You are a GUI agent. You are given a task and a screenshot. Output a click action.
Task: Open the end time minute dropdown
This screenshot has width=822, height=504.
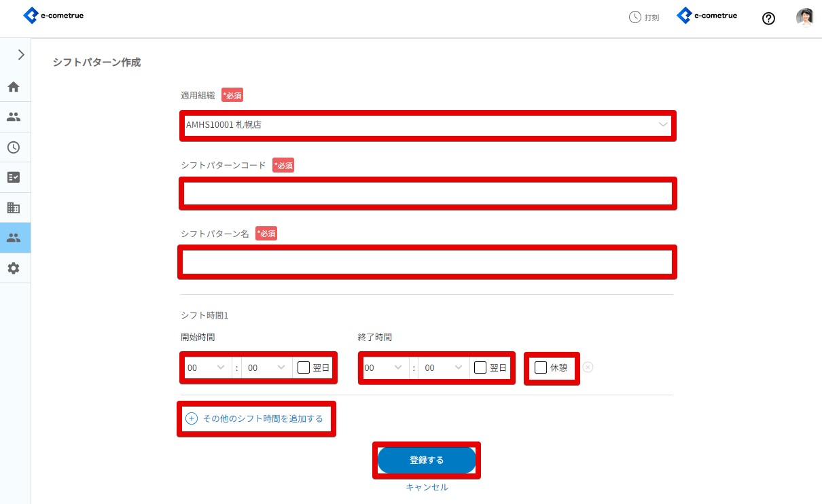(x=443, y=367)
